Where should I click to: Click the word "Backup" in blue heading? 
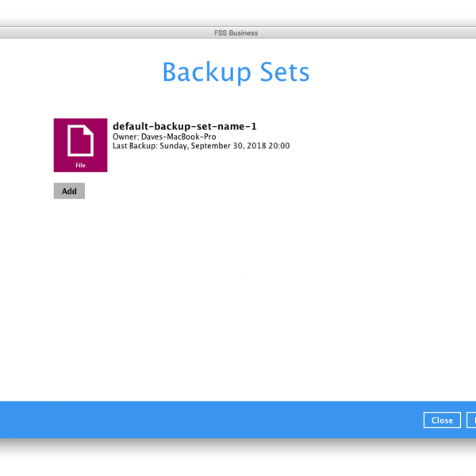[x=207, y=72]
